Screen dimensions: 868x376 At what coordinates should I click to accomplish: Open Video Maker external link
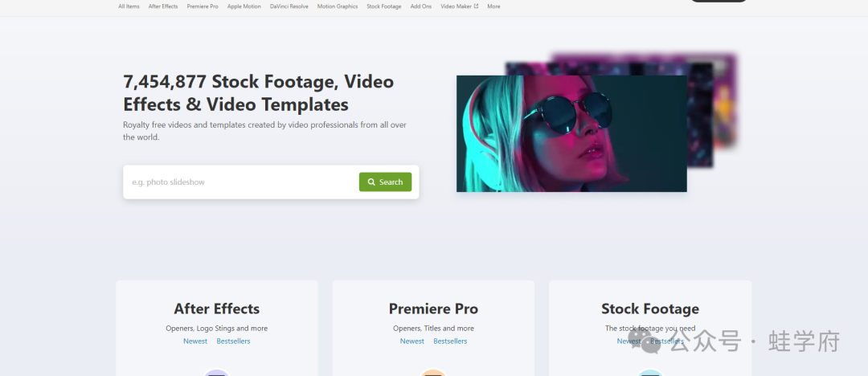(459, 6)
